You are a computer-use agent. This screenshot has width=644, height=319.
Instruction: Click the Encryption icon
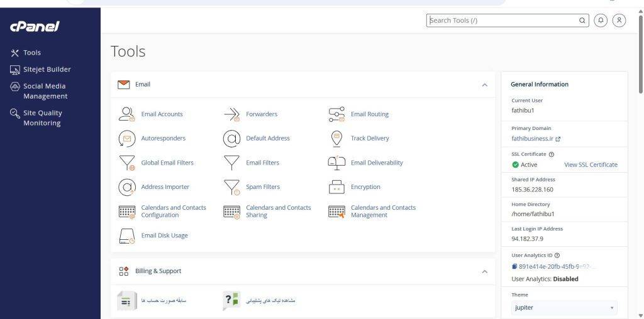(336, 187)
